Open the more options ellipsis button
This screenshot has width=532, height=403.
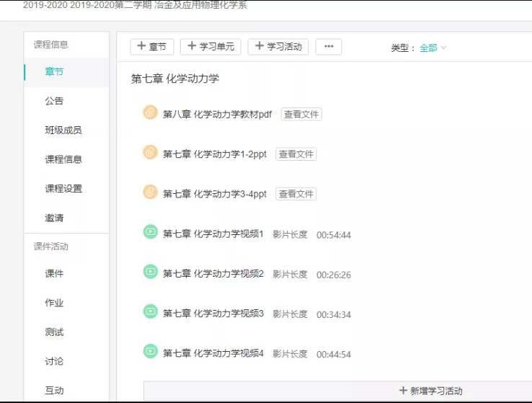pos(329,47)
